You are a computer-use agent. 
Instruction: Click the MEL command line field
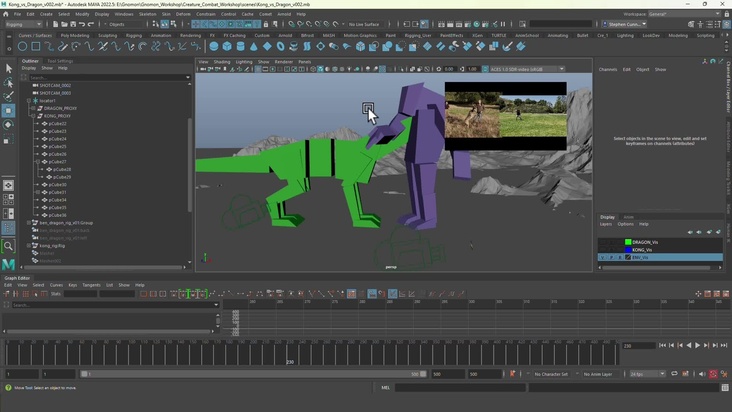point(460,387)
